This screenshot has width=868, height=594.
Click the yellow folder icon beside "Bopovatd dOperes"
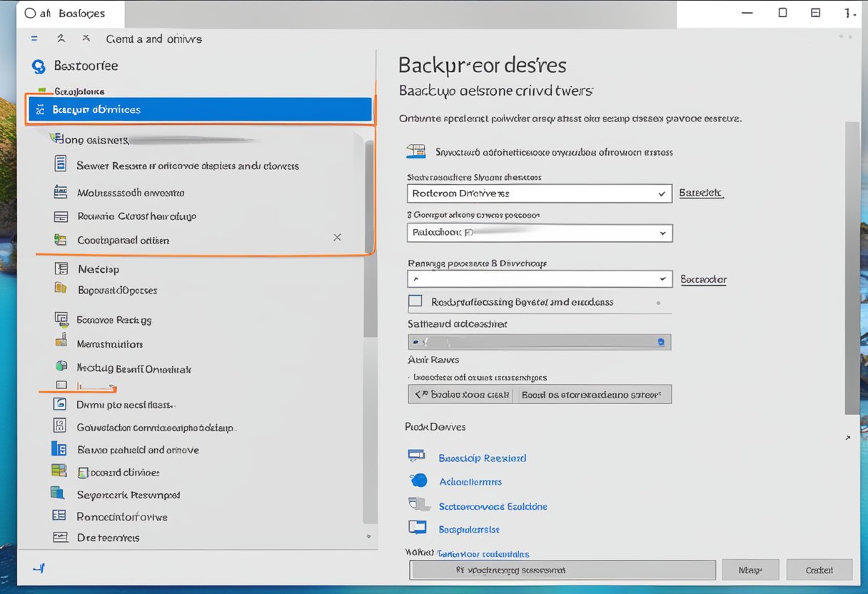point(61,288)
